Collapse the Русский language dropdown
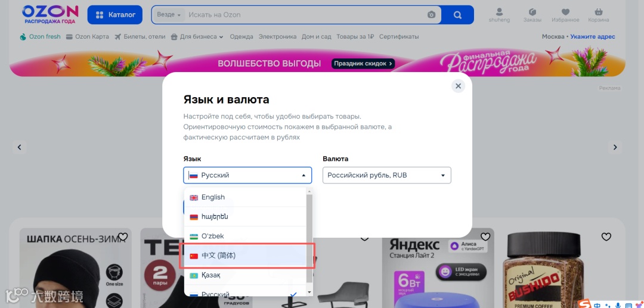 pyautogui.click(x=247, y=175)
